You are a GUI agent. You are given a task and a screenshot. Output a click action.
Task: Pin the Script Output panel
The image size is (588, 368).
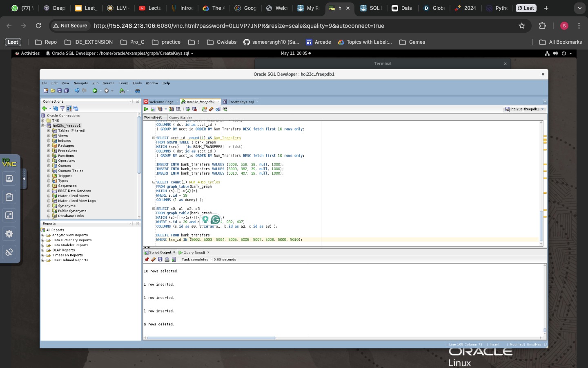coord(147,260)
